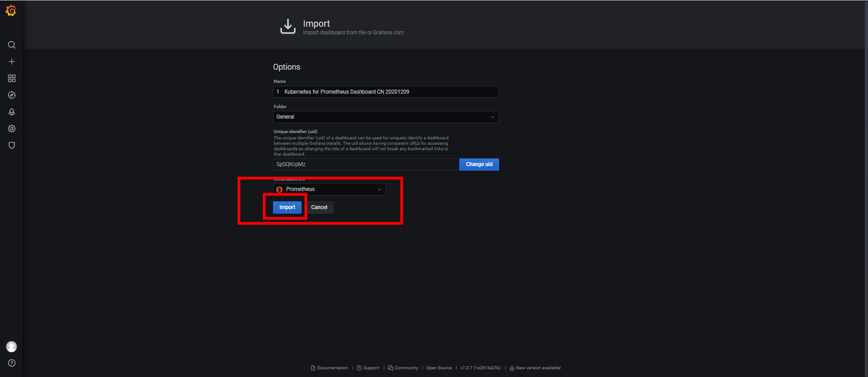868x377 pixels.
Task: Click the Folder field label
Action: 280,107
